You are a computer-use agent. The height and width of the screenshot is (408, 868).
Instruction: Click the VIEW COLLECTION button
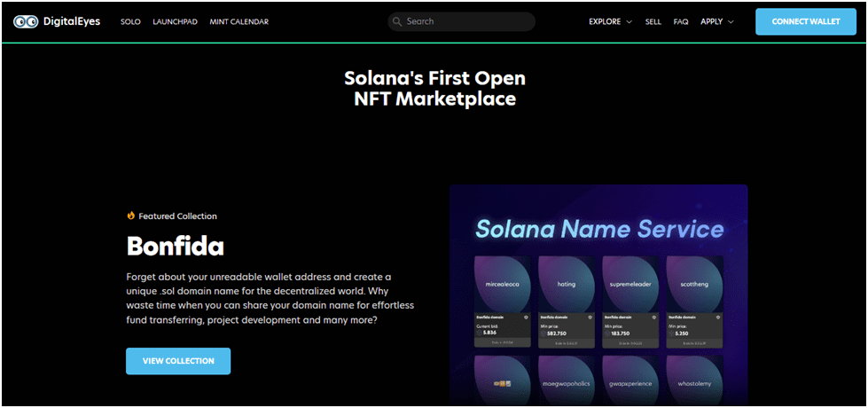coord(178,361)
